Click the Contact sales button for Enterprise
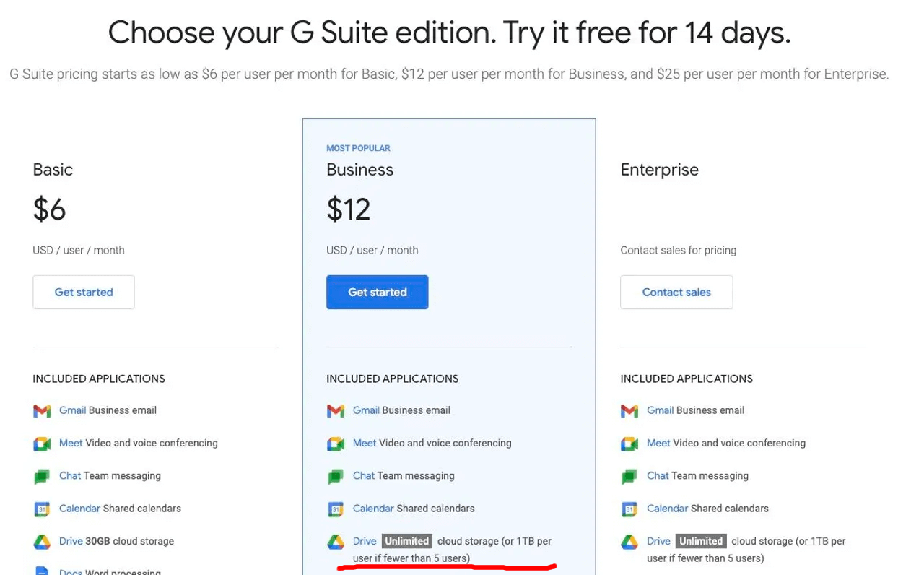 tap(676, 292)
